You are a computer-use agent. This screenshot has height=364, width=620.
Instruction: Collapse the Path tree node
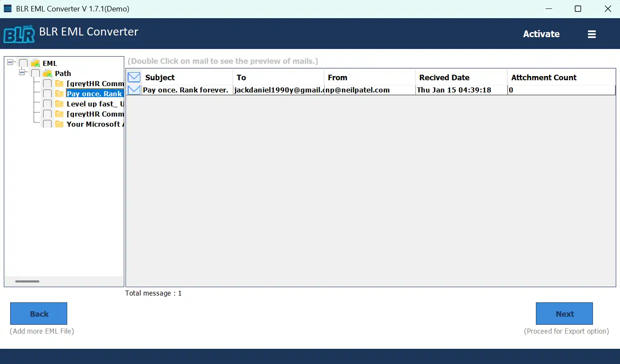point(22,73)
